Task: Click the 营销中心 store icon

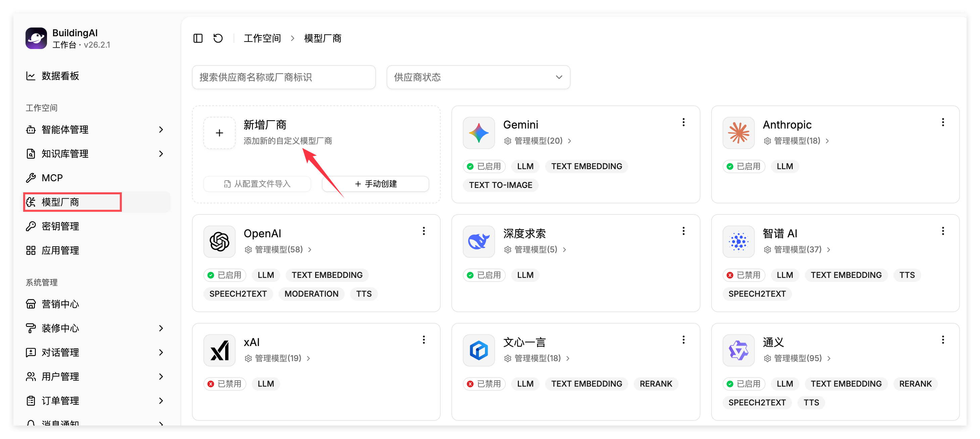Action: tap(31, 304)
